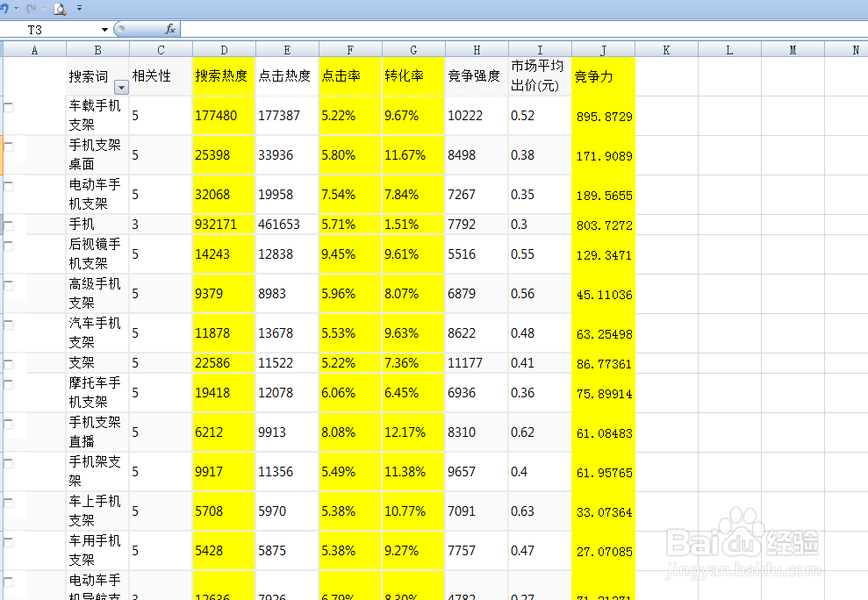
Task: Click the Name Box showing T3
Action: tap(50, 29)
